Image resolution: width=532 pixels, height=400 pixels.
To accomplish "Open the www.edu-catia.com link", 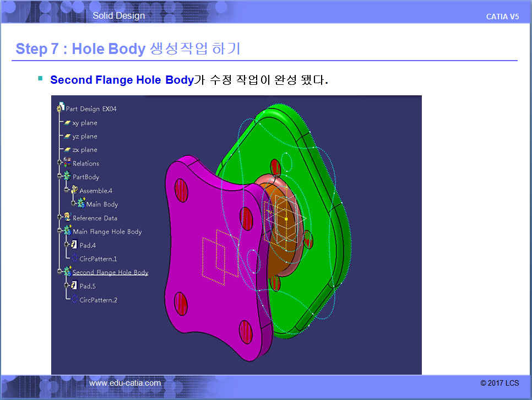I will [x=125, y=383].
